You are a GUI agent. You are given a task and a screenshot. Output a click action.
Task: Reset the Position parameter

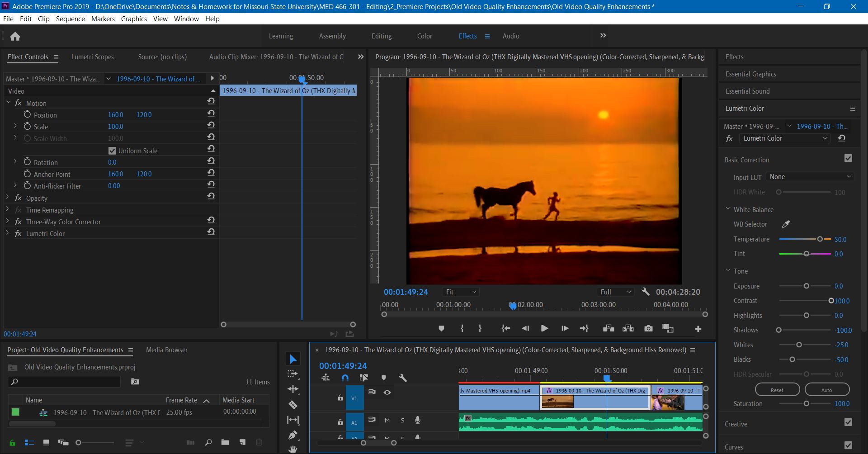(211, 113)
